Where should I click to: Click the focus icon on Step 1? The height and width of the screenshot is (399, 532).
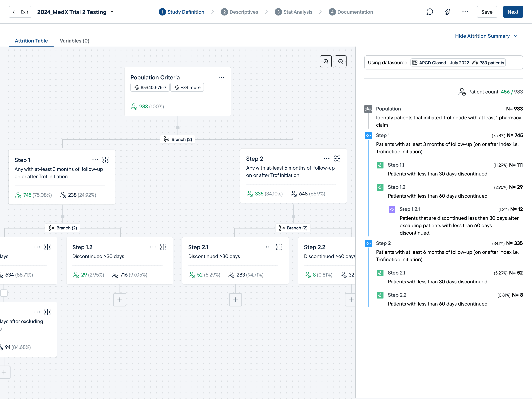coord(105,160)
